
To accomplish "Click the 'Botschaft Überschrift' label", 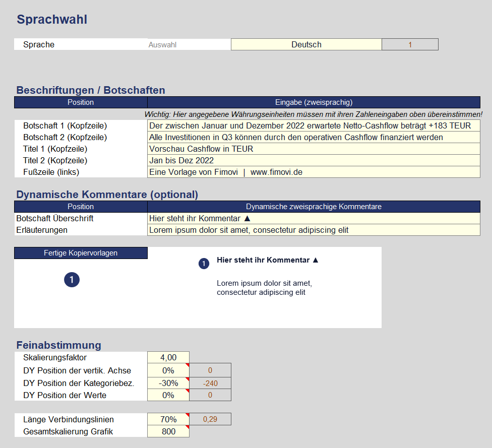I will [55, 218].
